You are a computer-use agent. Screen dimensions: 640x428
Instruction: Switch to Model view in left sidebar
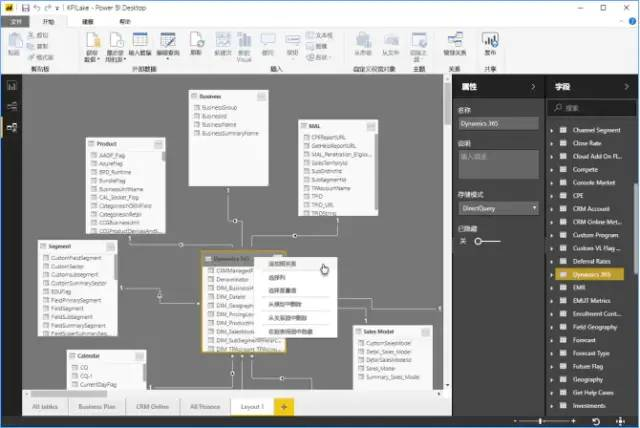pos(12,127)
